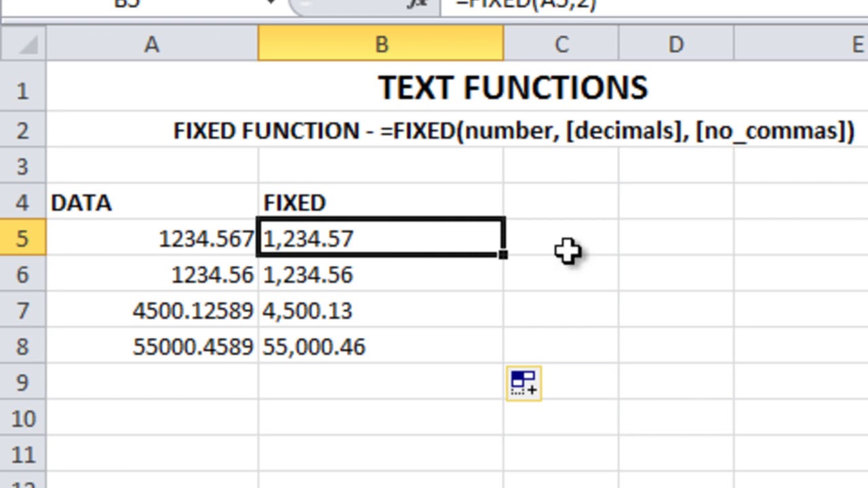Select result cell showing 1,234.57

[x=381, y=238]
